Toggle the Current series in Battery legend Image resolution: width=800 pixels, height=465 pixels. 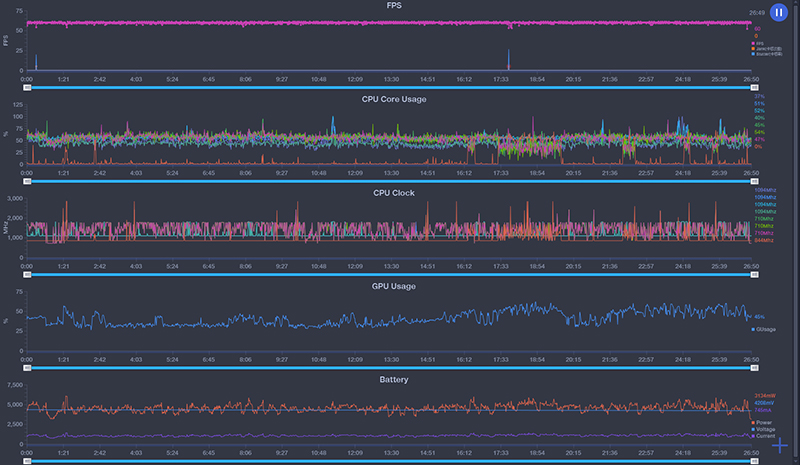click(763, 436)
